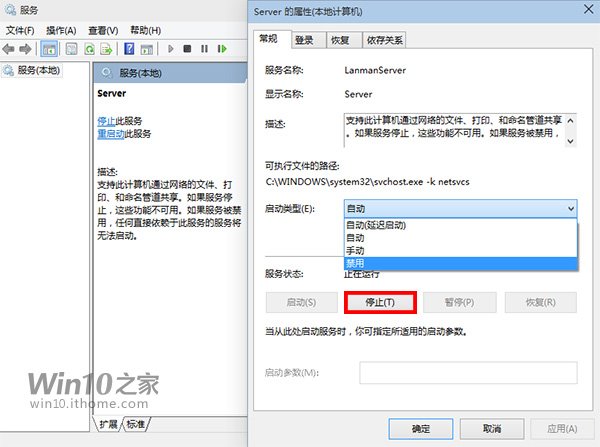This screenshot has width=600, height=447.
Task: Choose 自动 option in the dropdown list
Action: [x=460, y=238]
